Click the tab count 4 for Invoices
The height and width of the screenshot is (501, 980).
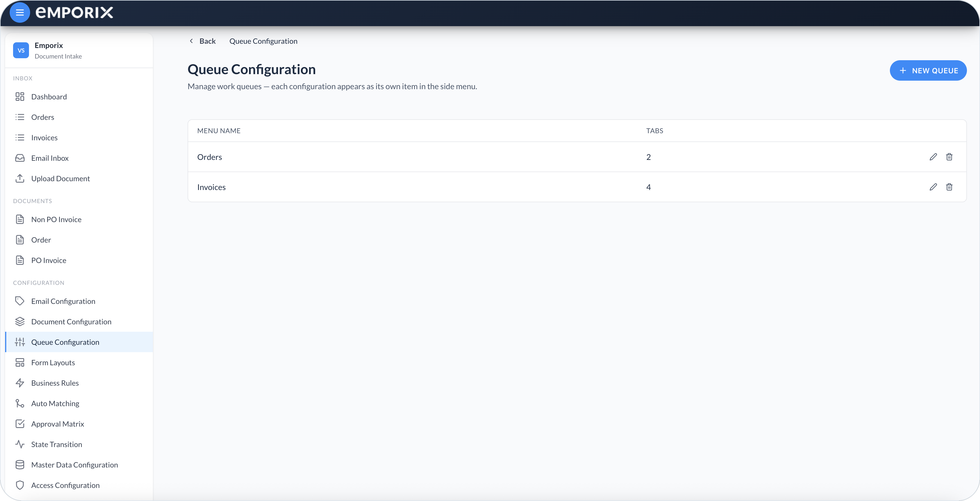pos(648,187)
